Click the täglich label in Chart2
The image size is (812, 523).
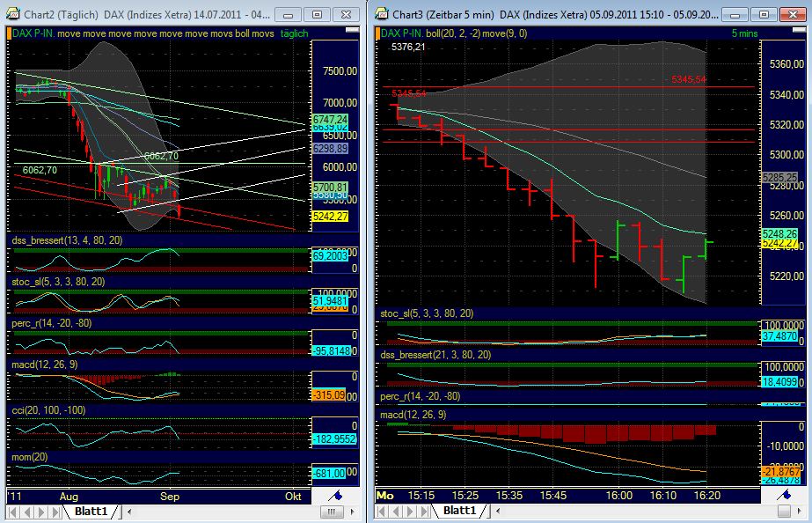point(294,33)
